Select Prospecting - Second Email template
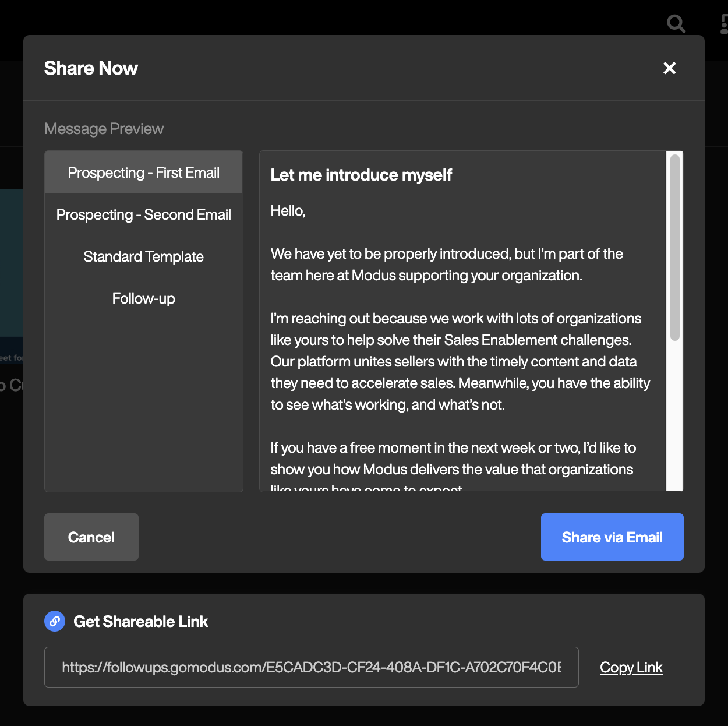Image resolution: width=728 pixels, height=726 pixels. (x=144, y=214)
